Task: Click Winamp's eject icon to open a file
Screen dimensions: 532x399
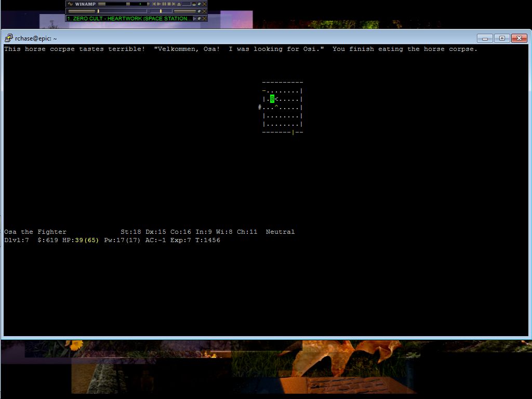Action: click(x=178, y=4)
